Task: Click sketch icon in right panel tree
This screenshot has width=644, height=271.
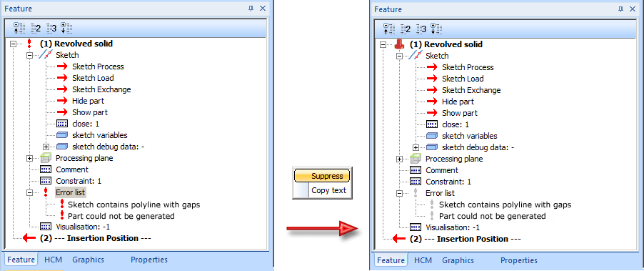Action: pyautogui.click(x=416, y=56)
